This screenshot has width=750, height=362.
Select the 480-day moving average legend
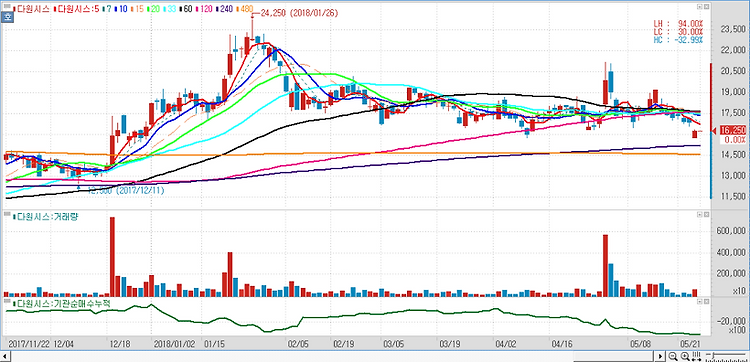coord(244,9)
